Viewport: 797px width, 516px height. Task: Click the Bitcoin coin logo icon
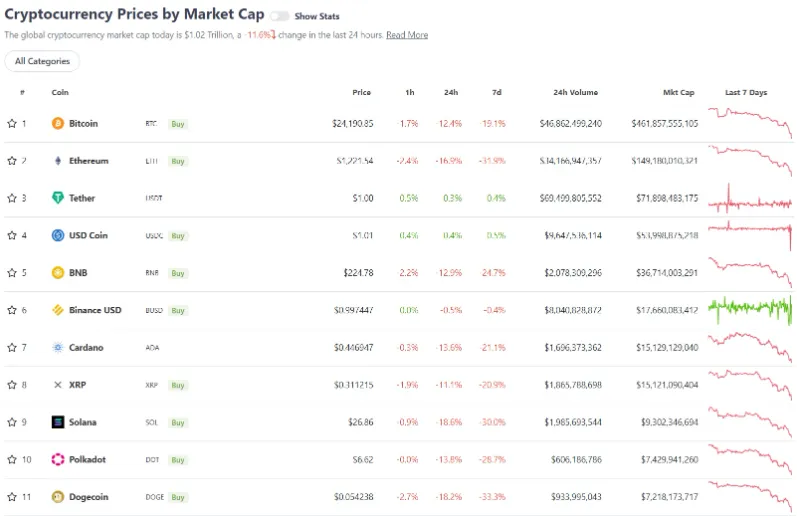[58, 124]
